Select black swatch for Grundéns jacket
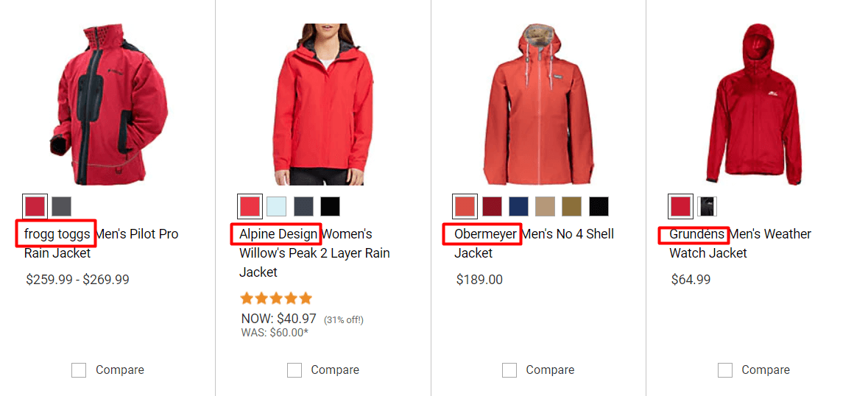This screenshot has height=396, width=868. [707, 206]
